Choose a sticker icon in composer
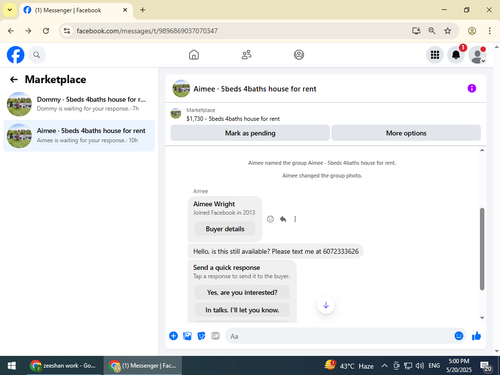 pyautogui.click(x=201, y=336)
